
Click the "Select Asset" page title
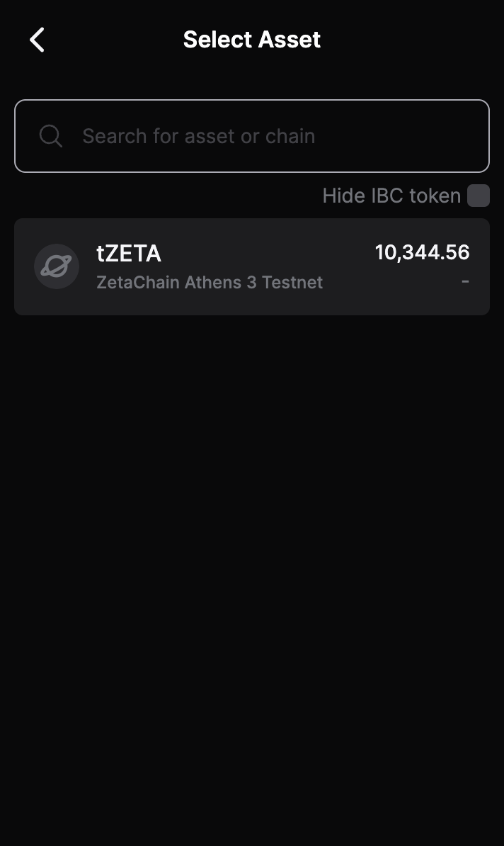point(252,40)
